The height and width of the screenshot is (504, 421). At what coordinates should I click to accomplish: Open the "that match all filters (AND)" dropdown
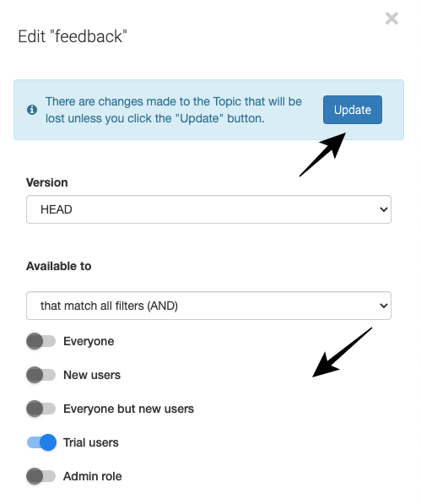pos(208,306)
